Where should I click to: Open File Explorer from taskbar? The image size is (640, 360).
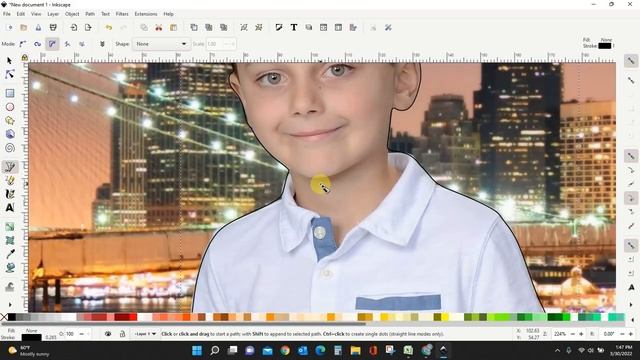coord(356,351)
